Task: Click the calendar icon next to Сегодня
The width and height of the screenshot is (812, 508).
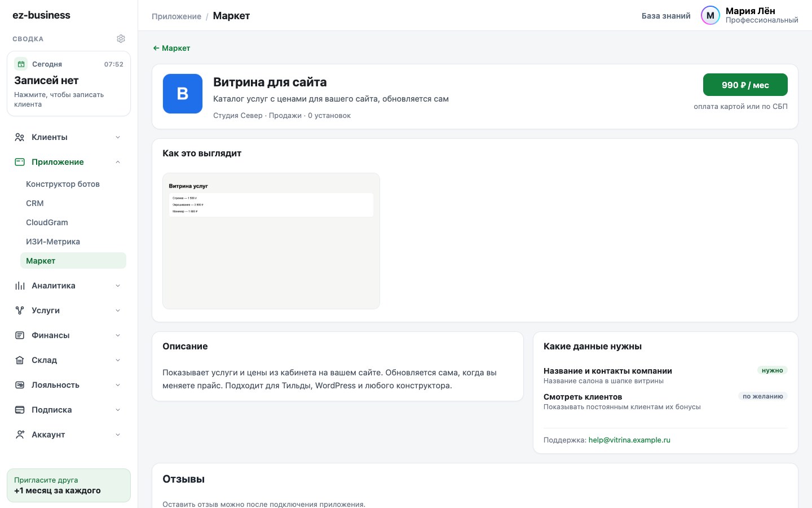Action: 21,64
